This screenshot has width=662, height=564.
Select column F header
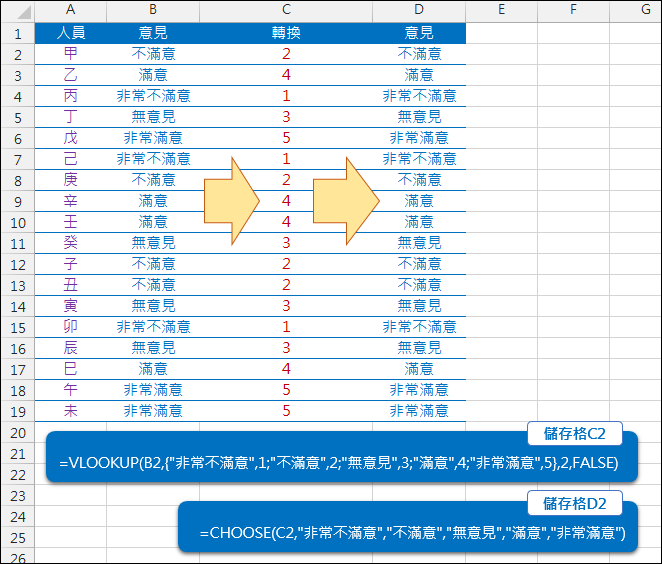tap(573, 11)
